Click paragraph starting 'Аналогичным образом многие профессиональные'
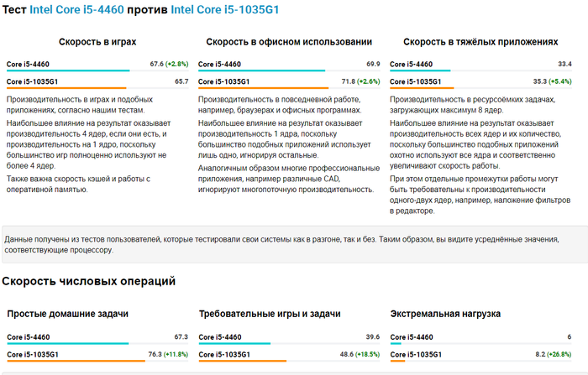 pos(289,179)
